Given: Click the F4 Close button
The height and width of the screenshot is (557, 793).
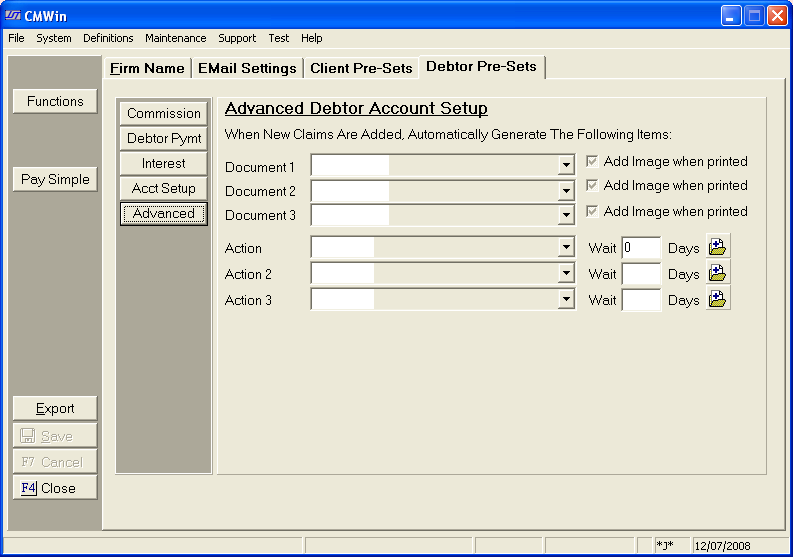Looking at the screenshot, I should click(x=55, y=488).
